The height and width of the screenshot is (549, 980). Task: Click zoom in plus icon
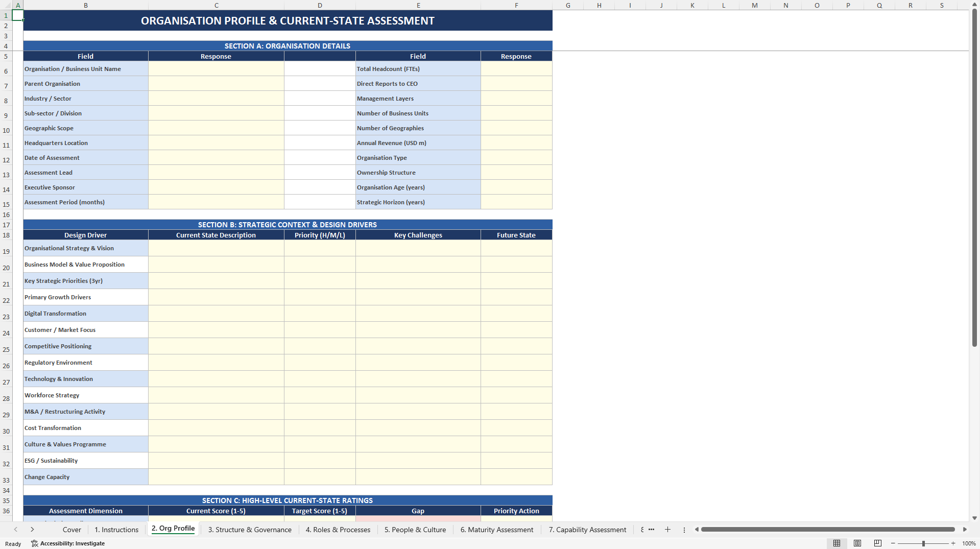953,543
